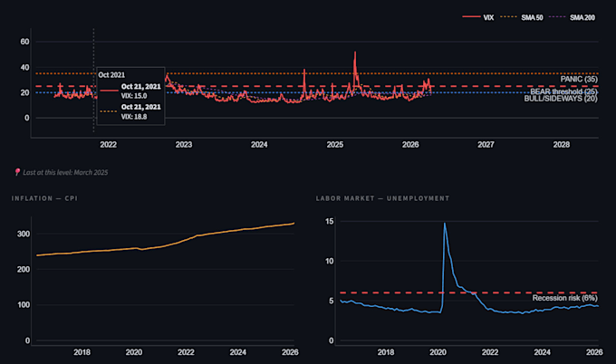Screen dimensions: 616x364
Task: Click the 'VIX: 15.0' tooltip value
Action: (x=134, y=96)
